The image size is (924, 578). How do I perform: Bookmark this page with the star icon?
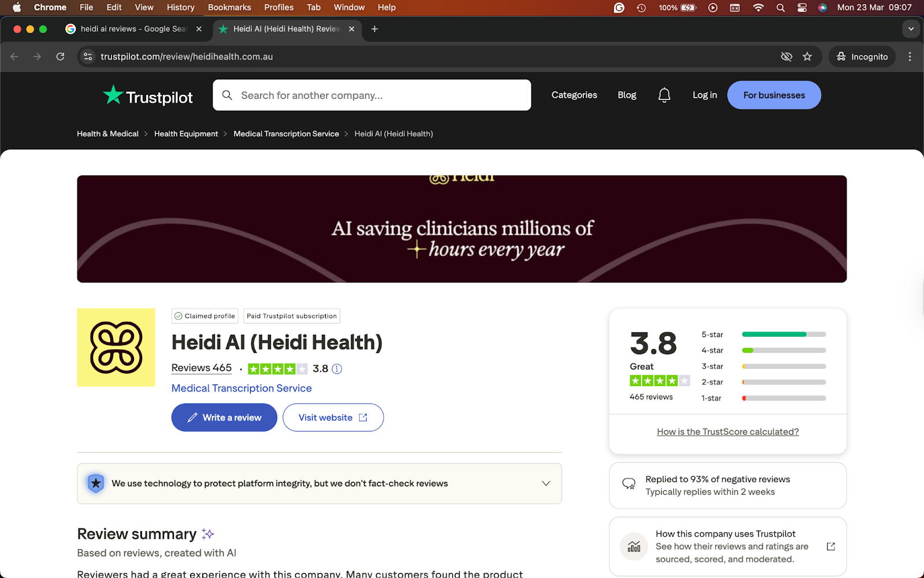[807, 57]
